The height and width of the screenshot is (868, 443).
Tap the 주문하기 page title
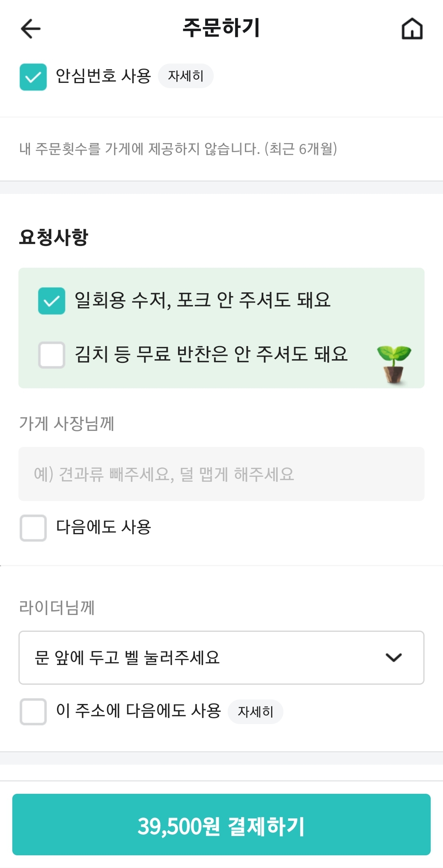(221, 28)
